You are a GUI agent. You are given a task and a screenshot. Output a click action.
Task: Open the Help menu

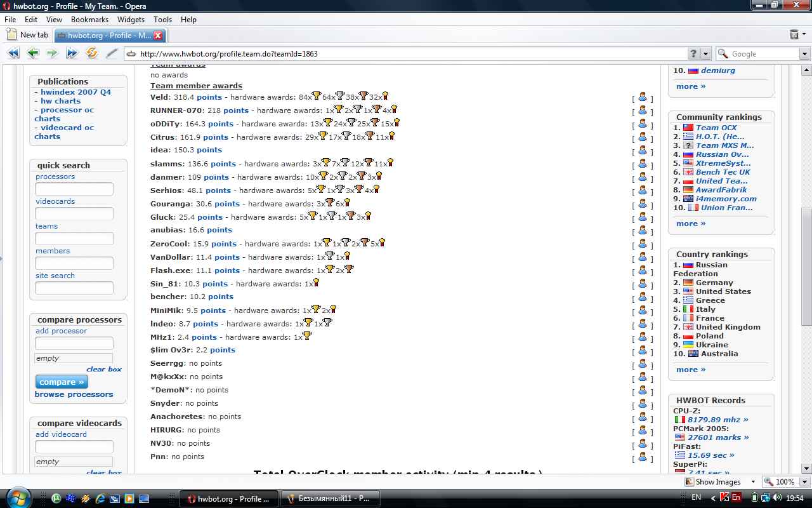188,20
